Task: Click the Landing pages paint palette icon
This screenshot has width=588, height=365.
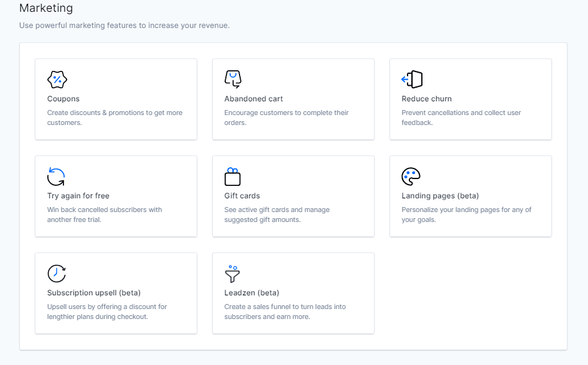Action: pos(411,177)
